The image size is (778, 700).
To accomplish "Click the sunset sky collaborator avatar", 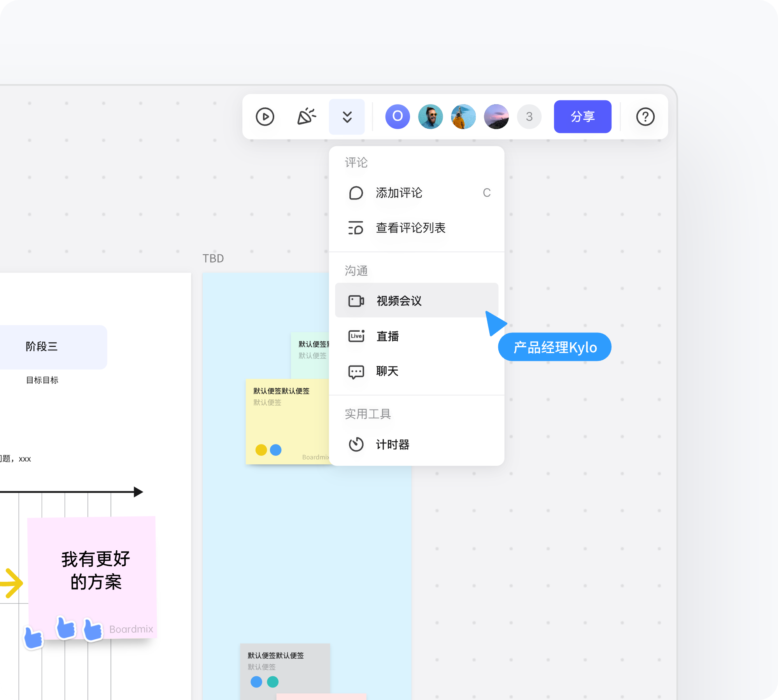I will coord(496,117).
